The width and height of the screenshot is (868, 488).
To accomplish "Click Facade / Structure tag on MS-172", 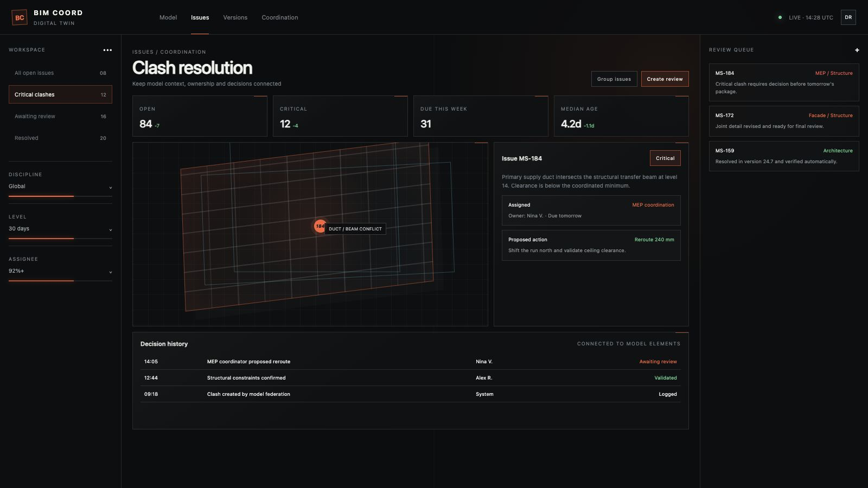I will coord(831,115).
